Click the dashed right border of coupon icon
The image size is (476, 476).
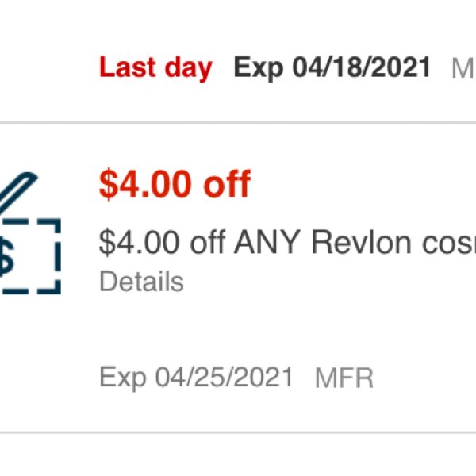(56, 256)
